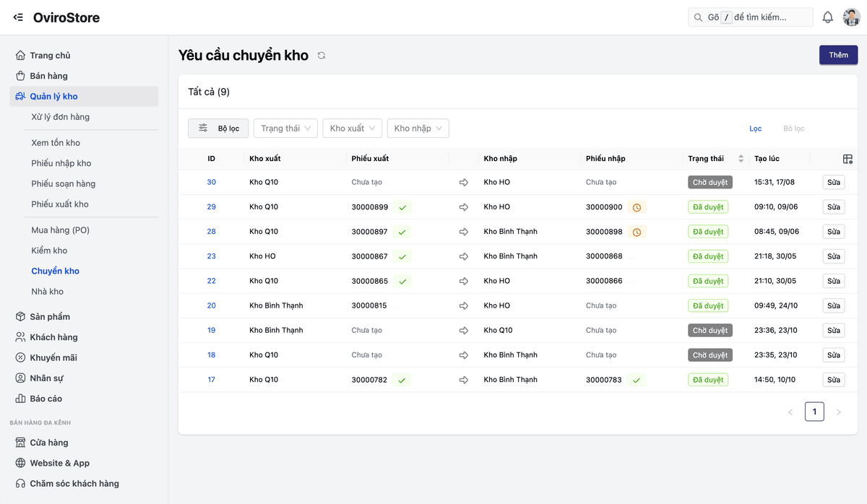Click the transfer arrow icon in row 30
This screenshot has height=504, width=867.
pyautogui.click(x=464, y=183)
